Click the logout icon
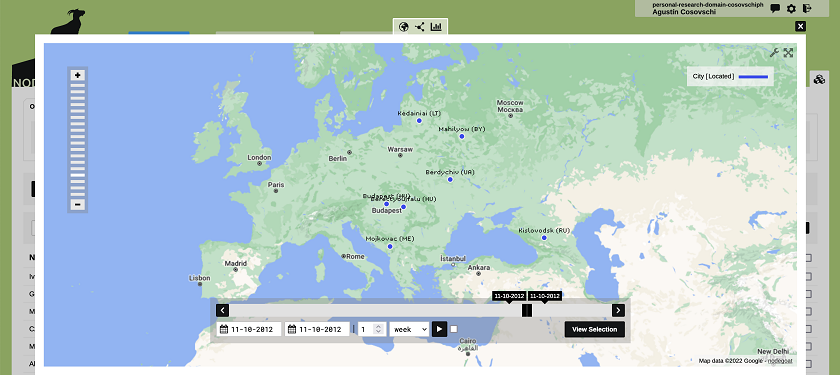 tap(807, 9)
